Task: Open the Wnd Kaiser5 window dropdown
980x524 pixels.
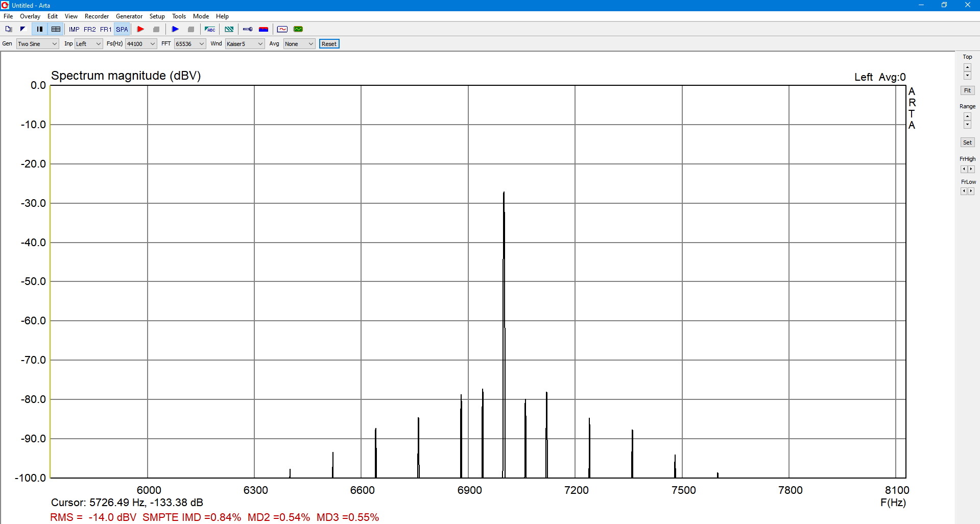Action: tap(245, 44)
